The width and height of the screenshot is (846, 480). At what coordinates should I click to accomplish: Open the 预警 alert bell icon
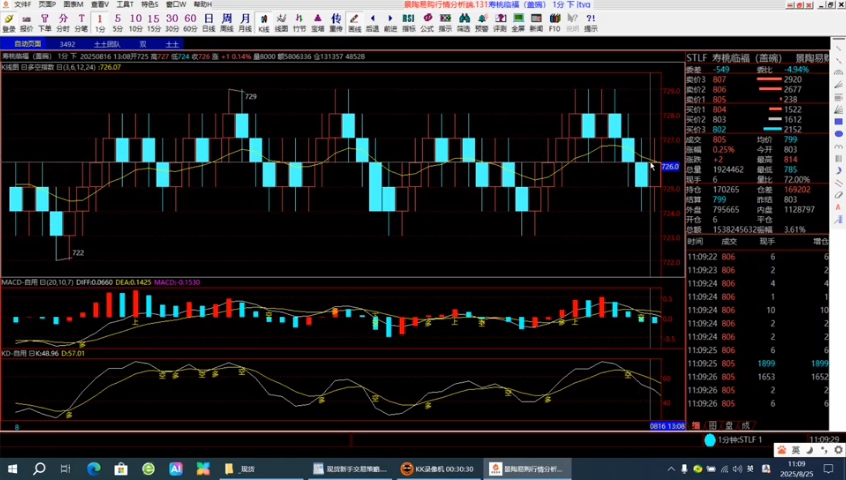tap(482, 23)
